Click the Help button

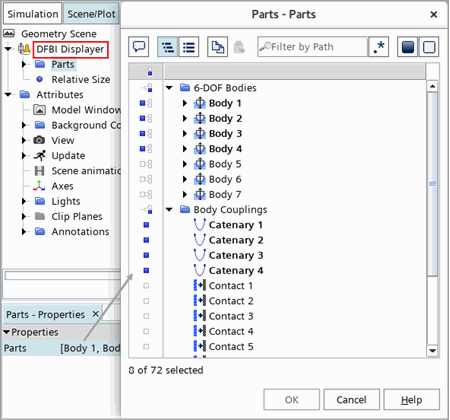412,400
